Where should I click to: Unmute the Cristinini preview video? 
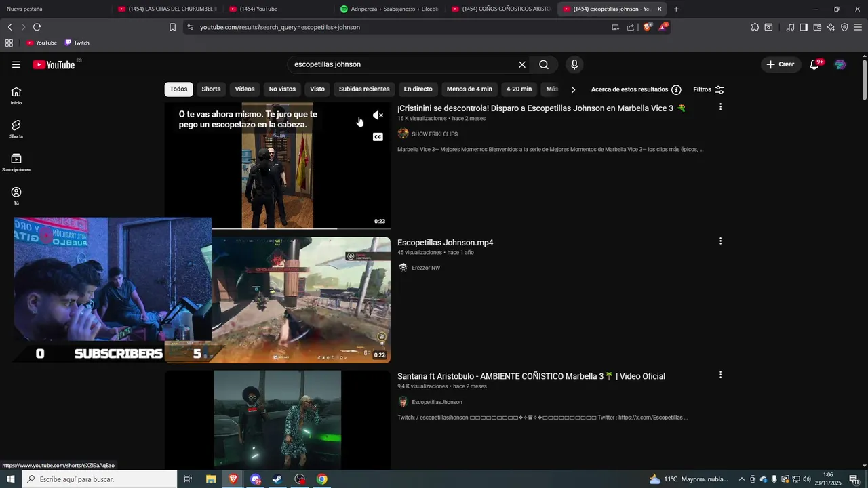[x=378, y=116]
